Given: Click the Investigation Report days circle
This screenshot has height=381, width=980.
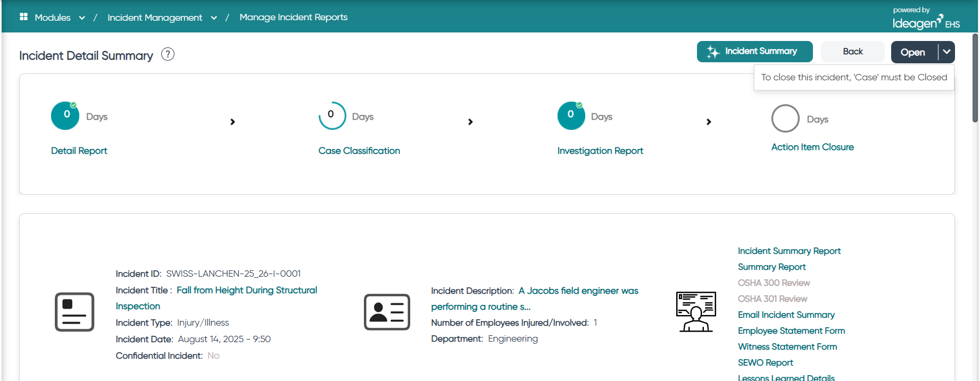Looking at the screenshot, I should pyautogui.click(x=571, y=115).
